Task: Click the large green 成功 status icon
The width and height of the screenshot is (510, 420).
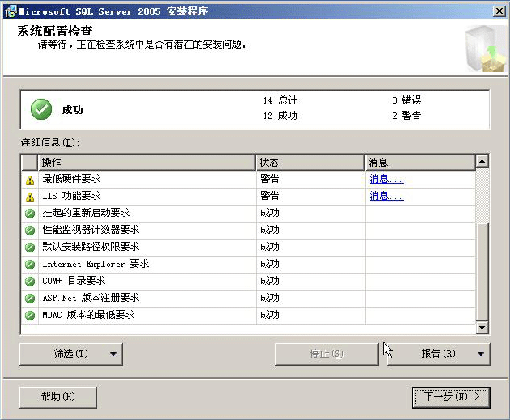Action: coord(41,109)
